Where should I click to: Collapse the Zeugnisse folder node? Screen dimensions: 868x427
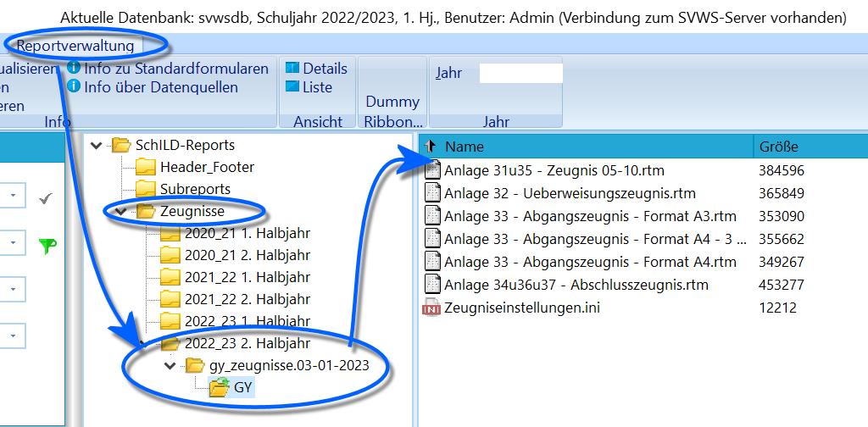[x=121, y=211]
